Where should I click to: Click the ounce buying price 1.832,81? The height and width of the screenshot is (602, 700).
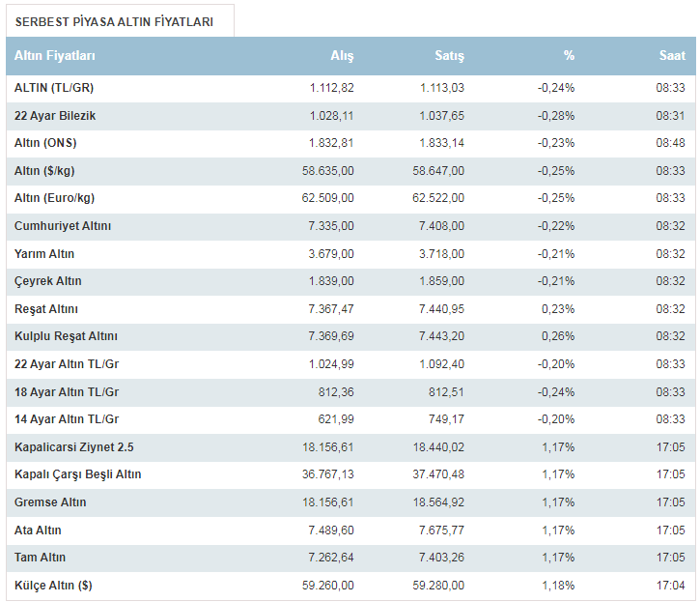[x=331, y=143]
